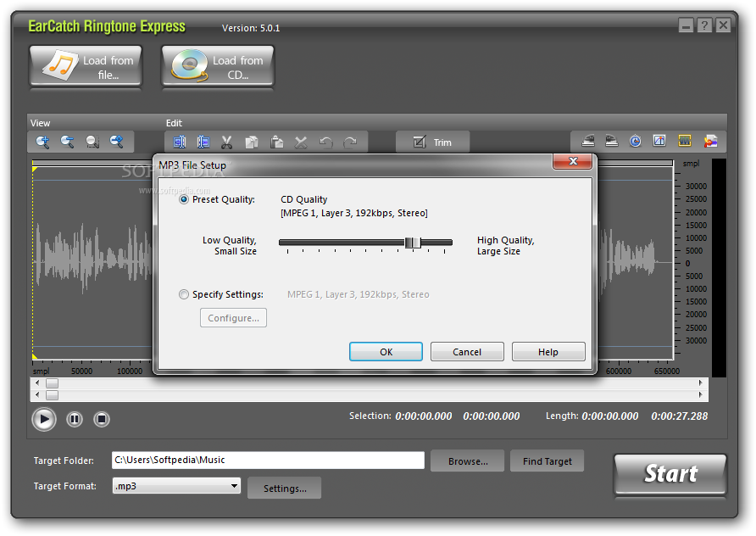Click the Undo arrow icon

[x=326, y=142]
